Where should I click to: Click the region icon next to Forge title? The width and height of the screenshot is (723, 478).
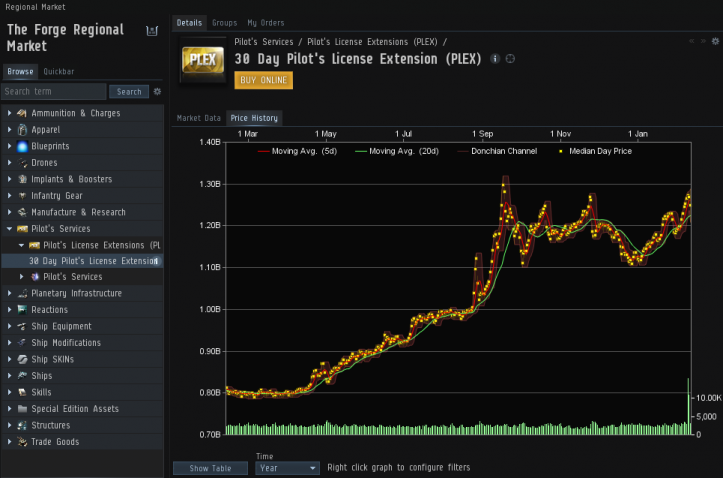[151, 31]
